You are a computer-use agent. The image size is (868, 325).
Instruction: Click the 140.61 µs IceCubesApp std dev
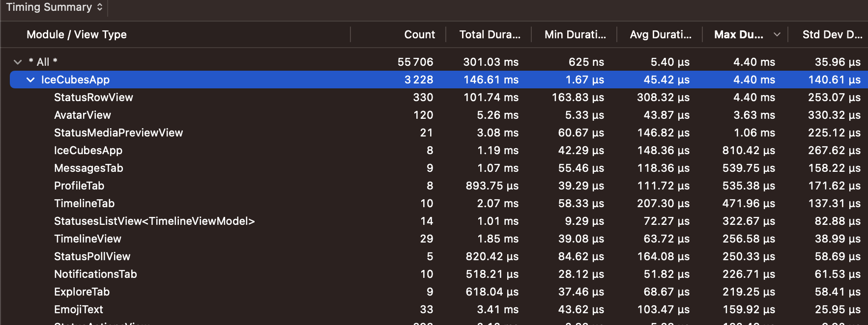pos(834,80)
